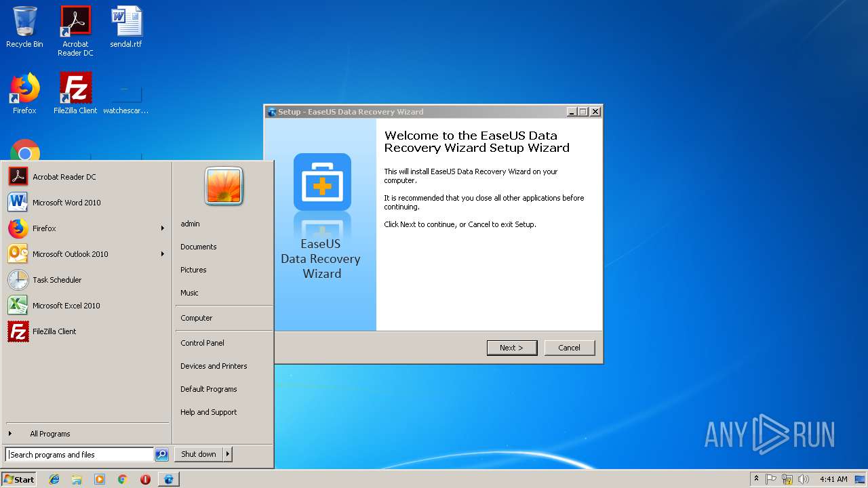Open Control Panel from the Start menu

202,343
